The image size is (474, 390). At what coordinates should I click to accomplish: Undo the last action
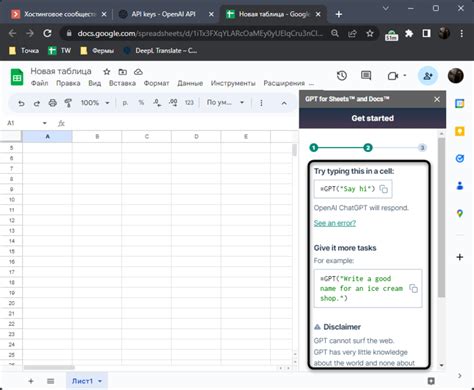pyautogui.click(x=21, y=103)
